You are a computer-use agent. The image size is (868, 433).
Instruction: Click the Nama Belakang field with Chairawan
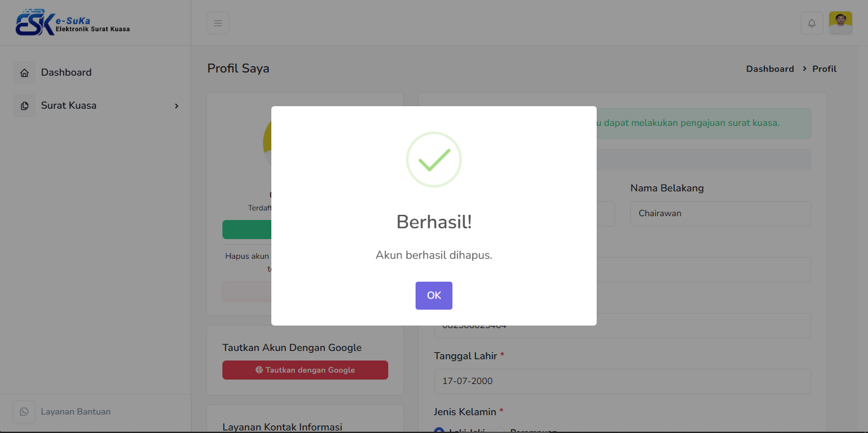[x=721, y=214]
